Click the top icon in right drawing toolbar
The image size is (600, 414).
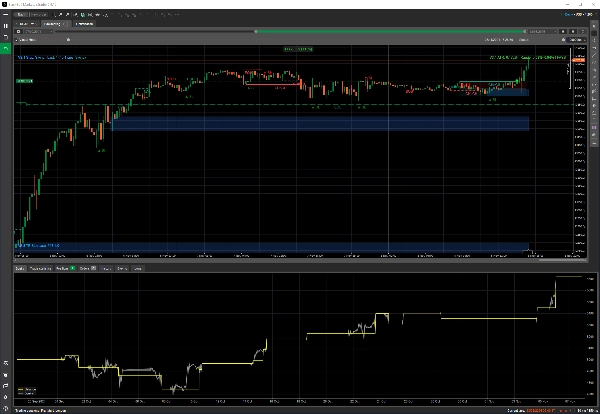[x=594, y=26]
